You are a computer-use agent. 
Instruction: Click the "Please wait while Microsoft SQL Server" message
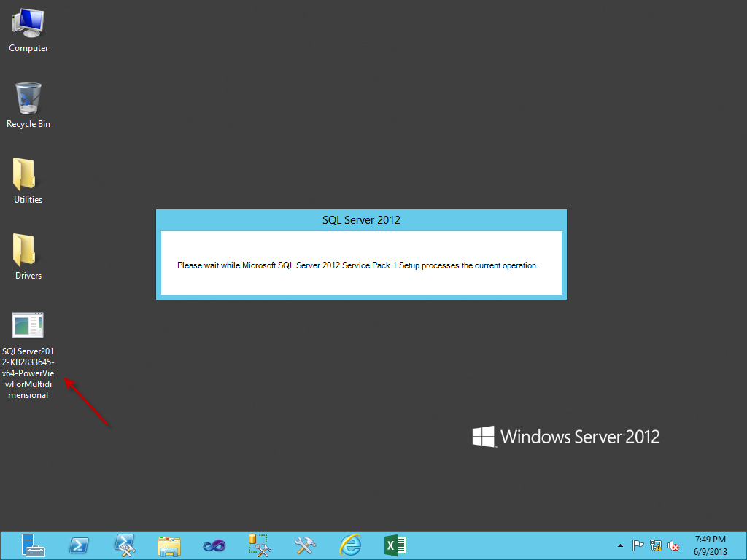(x=357, y=265)
